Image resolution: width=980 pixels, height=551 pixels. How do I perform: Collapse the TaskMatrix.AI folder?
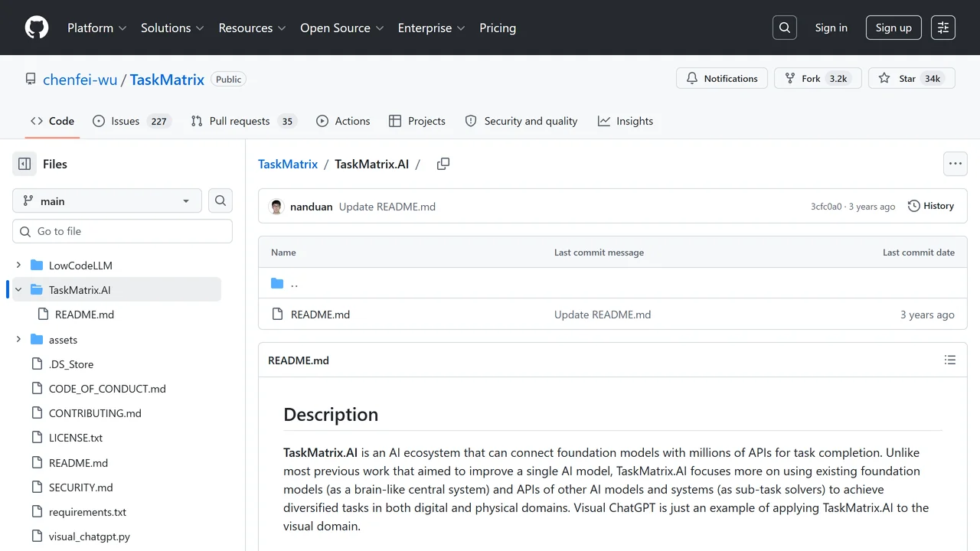pyautogui.click(x=18, y=290)
